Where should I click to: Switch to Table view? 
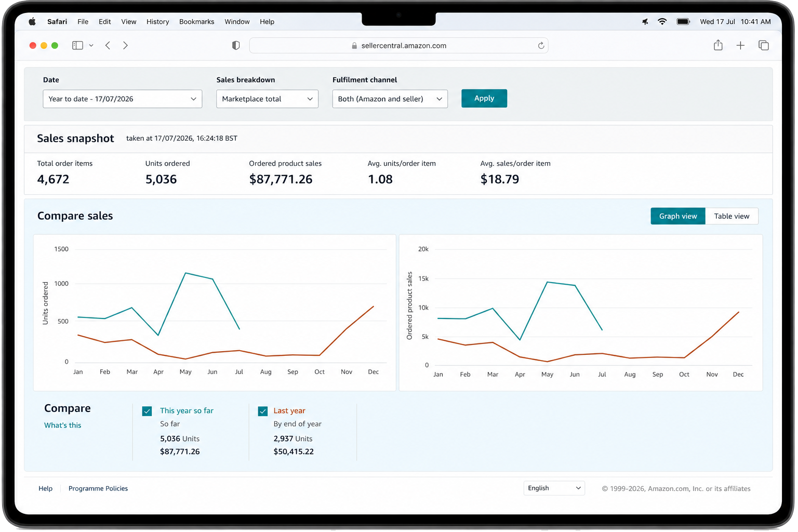coord(731,216)
